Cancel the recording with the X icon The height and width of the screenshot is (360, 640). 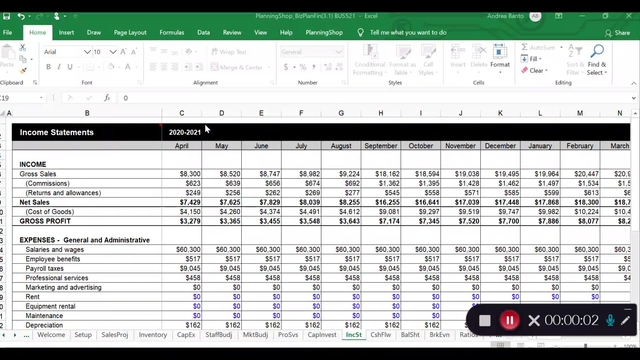[x=534, y=320]
